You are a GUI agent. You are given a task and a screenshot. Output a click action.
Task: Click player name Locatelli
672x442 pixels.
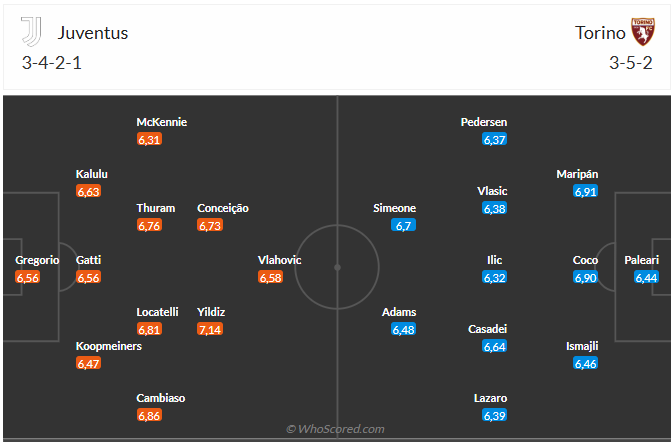click(157, 312)
